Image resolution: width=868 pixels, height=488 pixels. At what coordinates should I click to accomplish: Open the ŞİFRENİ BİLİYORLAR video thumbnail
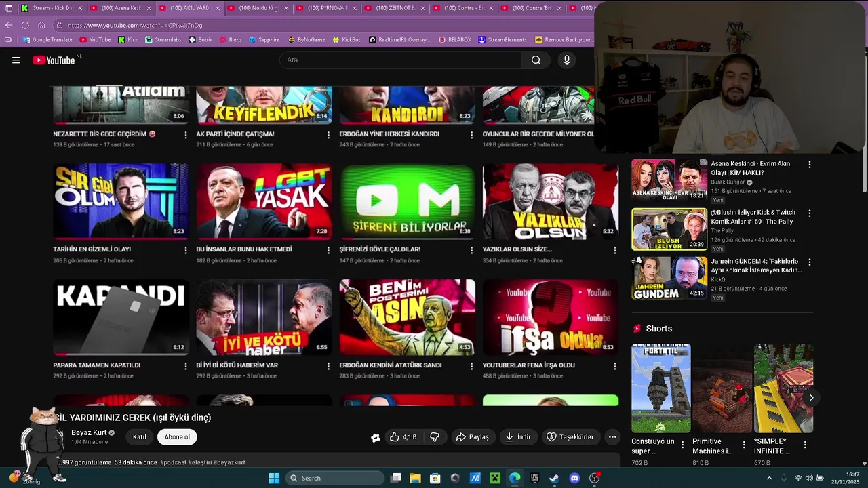[x=407, y=201]
